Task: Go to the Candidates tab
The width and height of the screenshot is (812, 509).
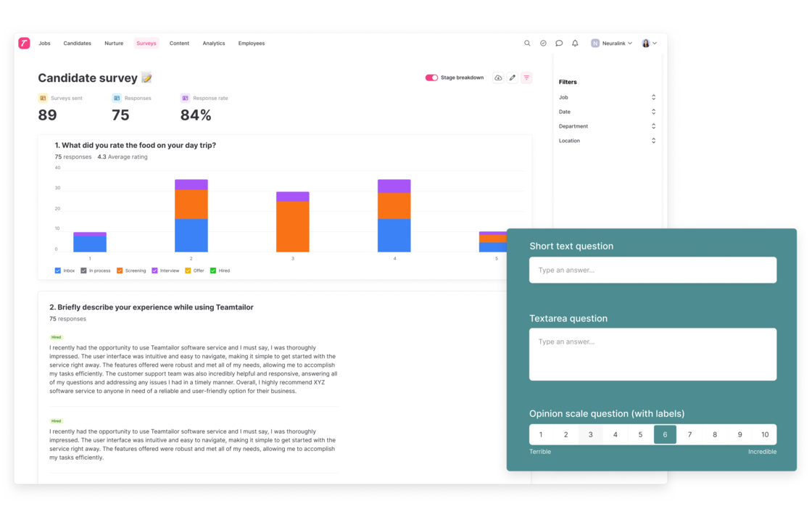Action: point(77,43)
